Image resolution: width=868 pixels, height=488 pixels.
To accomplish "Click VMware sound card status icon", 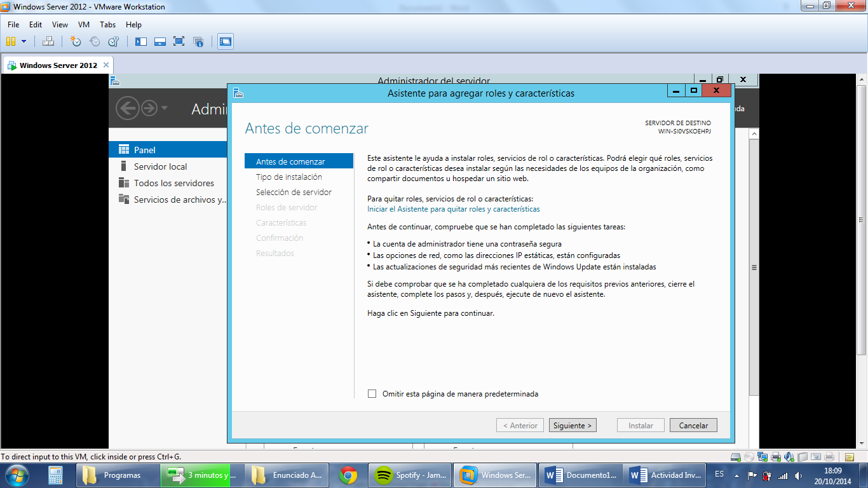I will tap(789, 457).
